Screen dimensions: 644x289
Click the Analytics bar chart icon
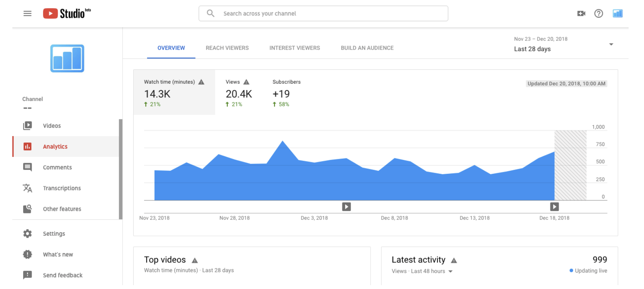[27, 146]
